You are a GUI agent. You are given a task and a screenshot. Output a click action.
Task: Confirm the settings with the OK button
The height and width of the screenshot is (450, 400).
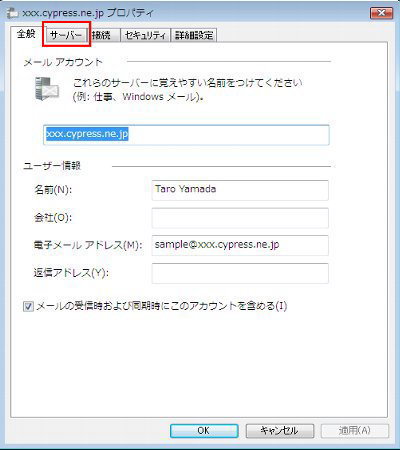204,431
